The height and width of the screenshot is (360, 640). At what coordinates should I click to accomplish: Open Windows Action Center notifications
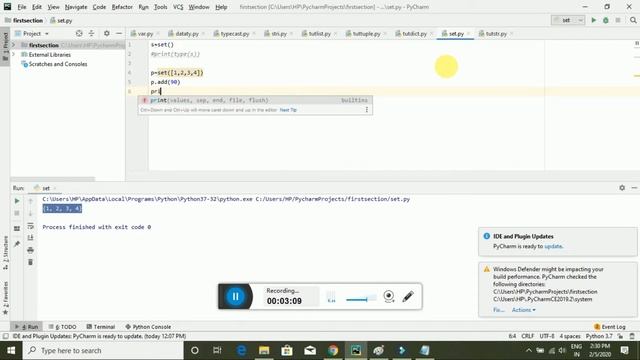pos(624,351)
